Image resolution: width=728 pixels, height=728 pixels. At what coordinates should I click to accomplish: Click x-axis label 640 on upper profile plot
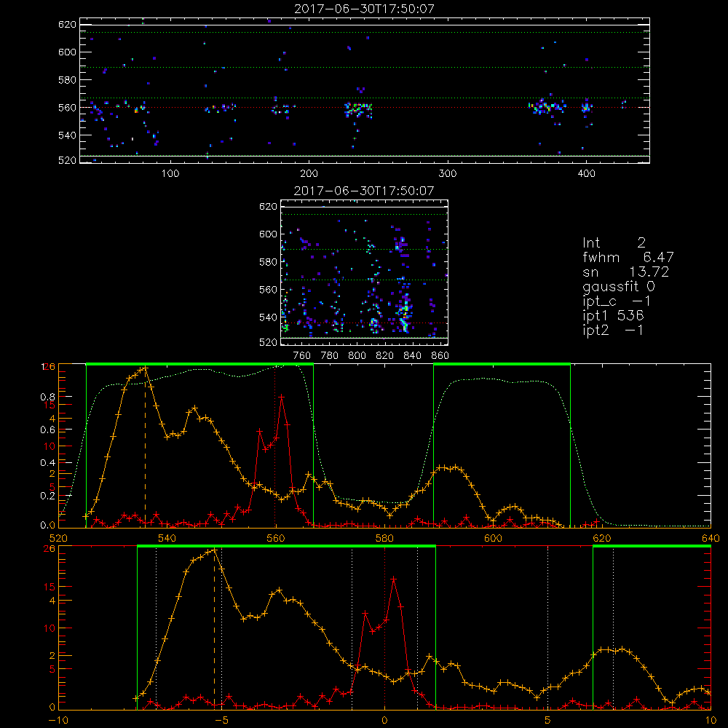tap(711, 538)
